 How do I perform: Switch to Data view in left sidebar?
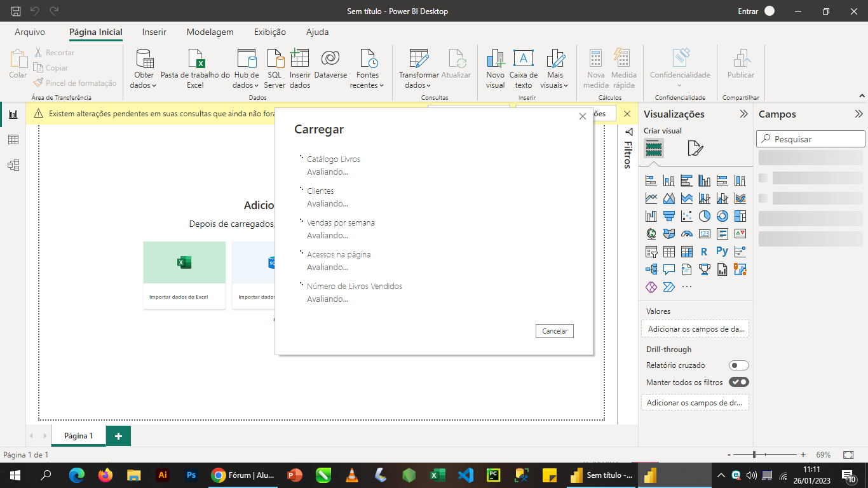pos(13,140)
